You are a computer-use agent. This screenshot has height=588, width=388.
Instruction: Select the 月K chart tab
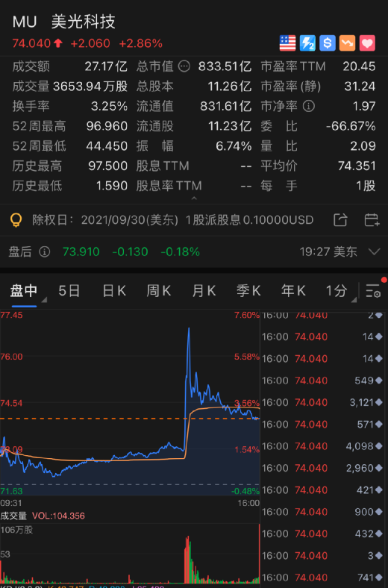(204, 290)
